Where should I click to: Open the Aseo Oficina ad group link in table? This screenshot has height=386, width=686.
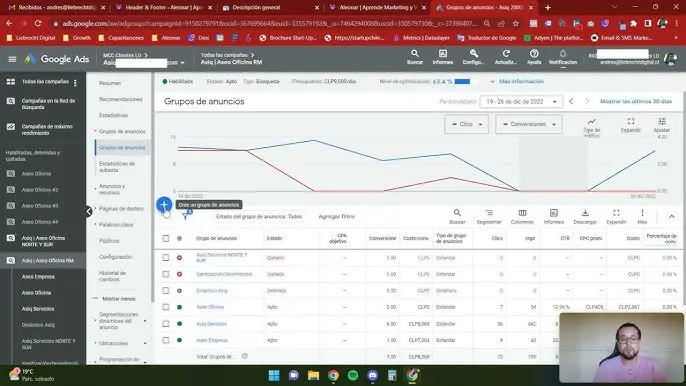point(210,307)
